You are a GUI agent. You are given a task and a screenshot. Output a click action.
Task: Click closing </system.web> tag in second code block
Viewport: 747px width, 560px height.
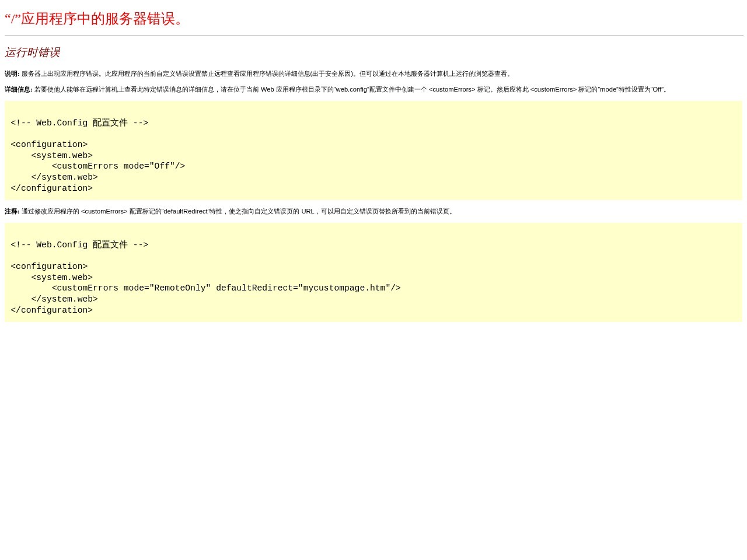[x=64, y=299]
